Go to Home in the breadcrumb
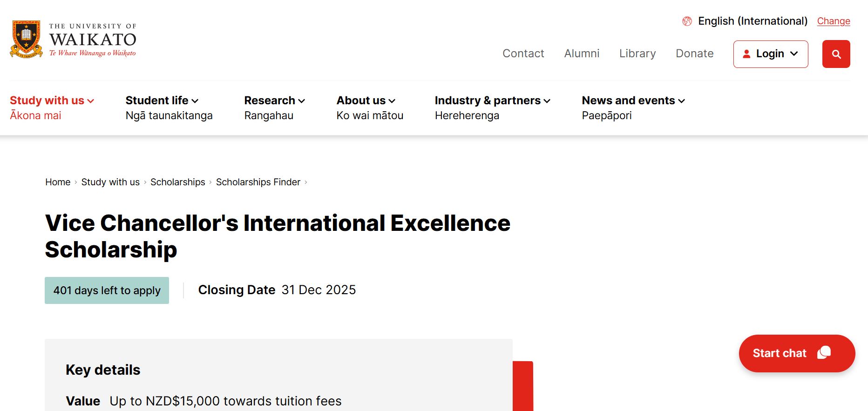868x411 pixels. coord(58,182)
